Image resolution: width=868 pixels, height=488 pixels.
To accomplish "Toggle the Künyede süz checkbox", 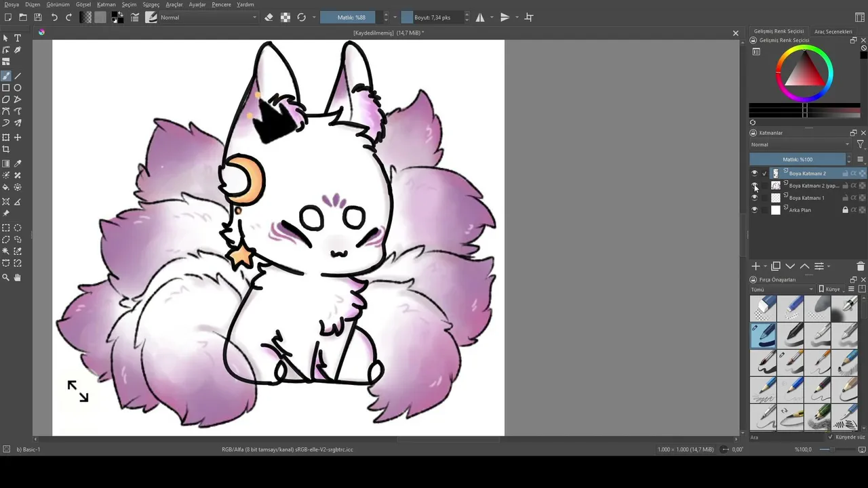I will click(831, 437).
